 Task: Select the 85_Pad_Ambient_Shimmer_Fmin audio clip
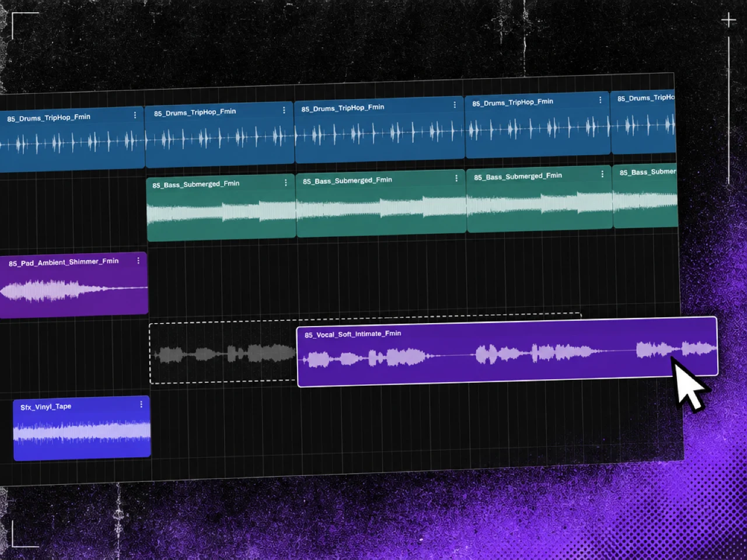(74, 285)
